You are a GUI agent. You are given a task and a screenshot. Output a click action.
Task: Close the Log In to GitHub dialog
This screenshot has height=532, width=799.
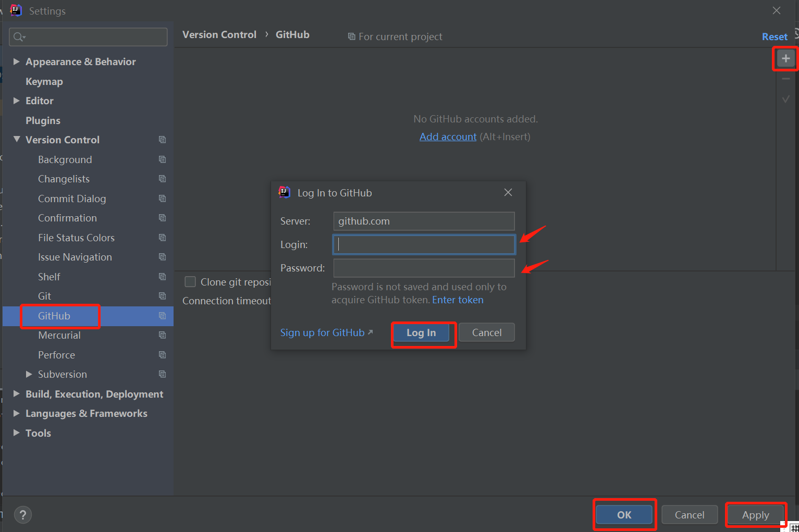point(508,192)
